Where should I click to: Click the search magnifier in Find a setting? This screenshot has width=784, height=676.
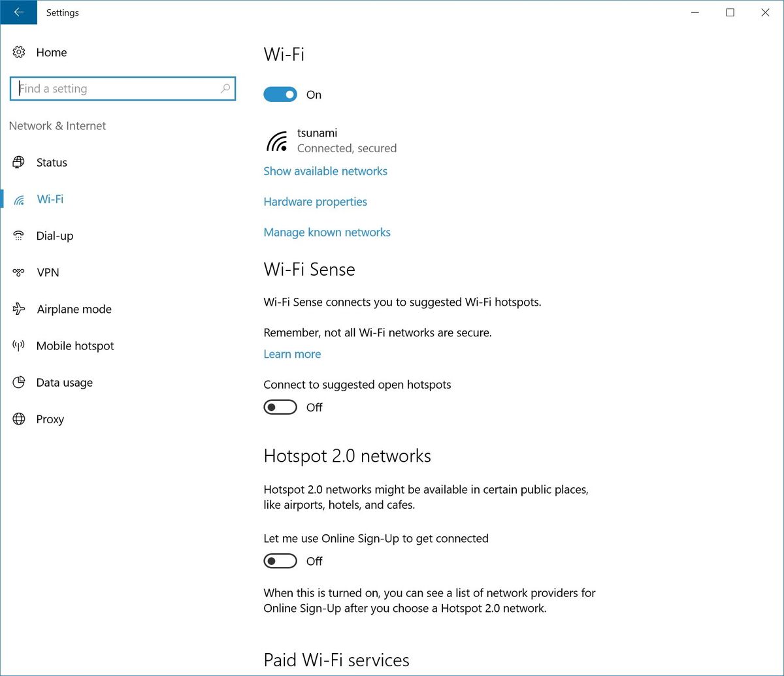(225, 88)
